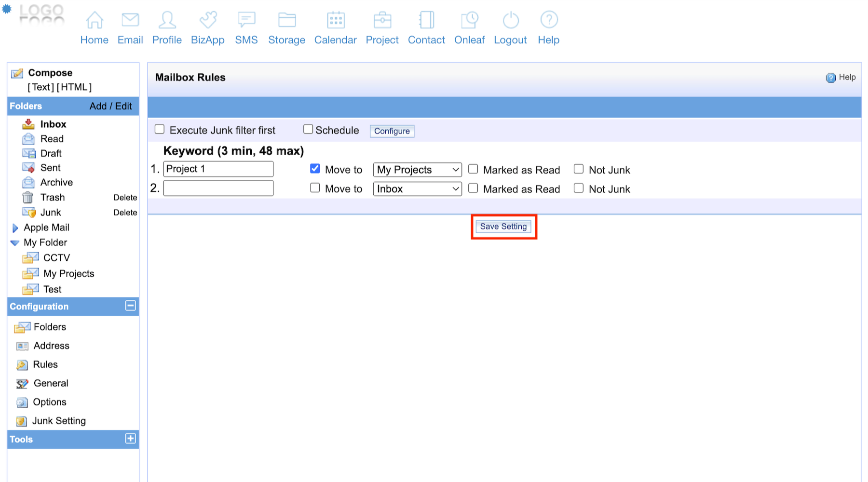Click the Save Setting button
The height and width of the screenshot is (482, 868).
pyautogui.click(x=503, y=227)
